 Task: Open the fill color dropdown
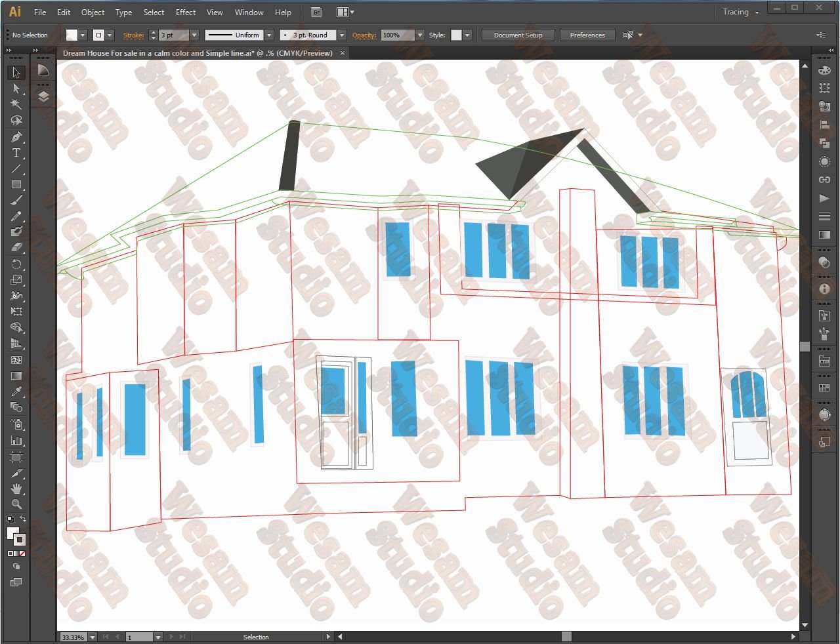pyautogui.click(x=83, y=35)
